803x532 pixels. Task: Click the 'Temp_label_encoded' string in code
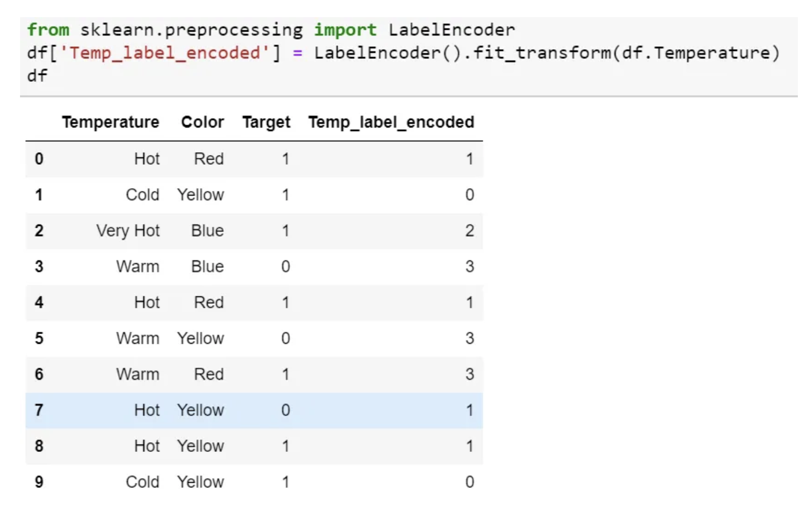(165, 53)
